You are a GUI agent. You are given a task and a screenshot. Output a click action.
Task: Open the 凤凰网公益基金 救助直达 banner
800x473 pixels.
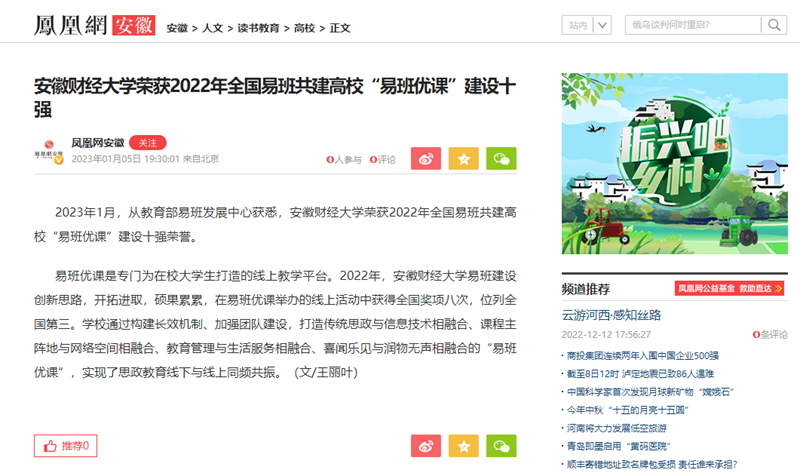coord(728,289)
